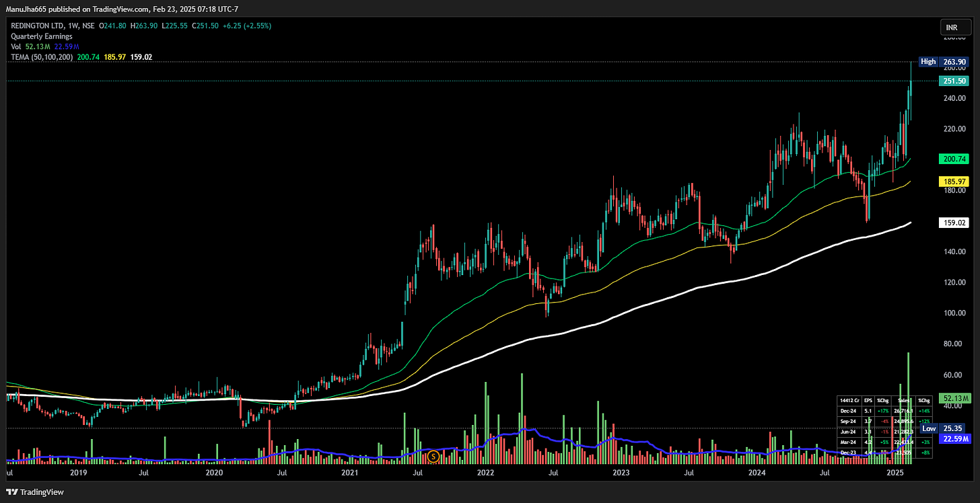Click the 100.00 price scale label
Viewport: 980px width, 503px height.
pyautogui.click(x=954, y=313)
